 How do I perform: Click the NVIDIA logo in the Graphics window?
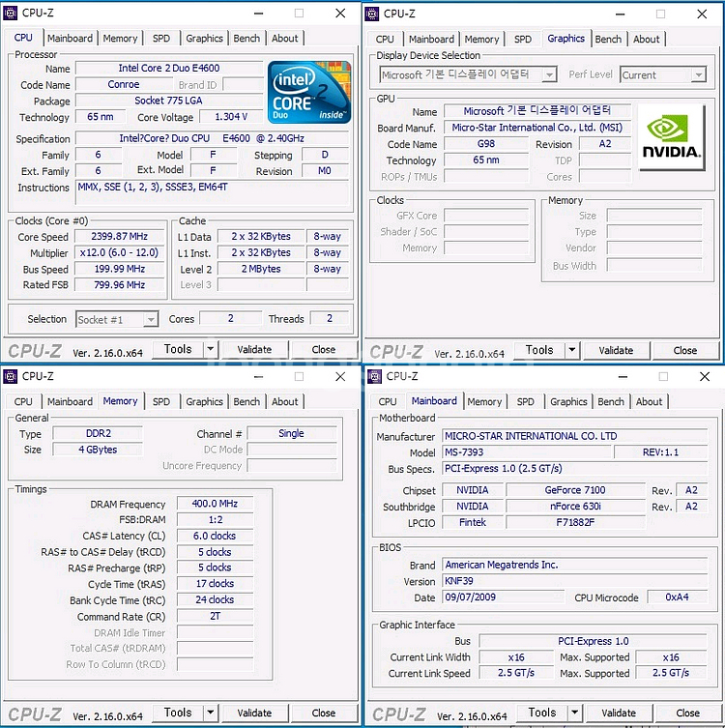pos(672,136)
